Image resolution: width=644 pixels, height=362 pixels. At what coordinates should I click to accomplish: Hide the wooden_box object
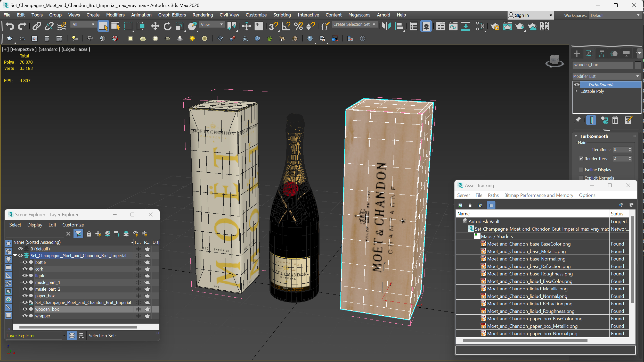pyautogui.click(x=25, y=309)
